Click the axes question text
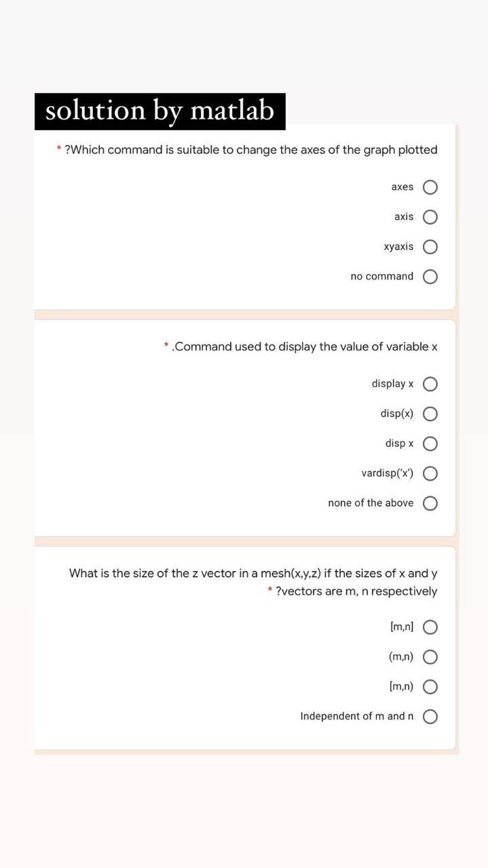This screenshot has width=488, height=868. point(251,149)
